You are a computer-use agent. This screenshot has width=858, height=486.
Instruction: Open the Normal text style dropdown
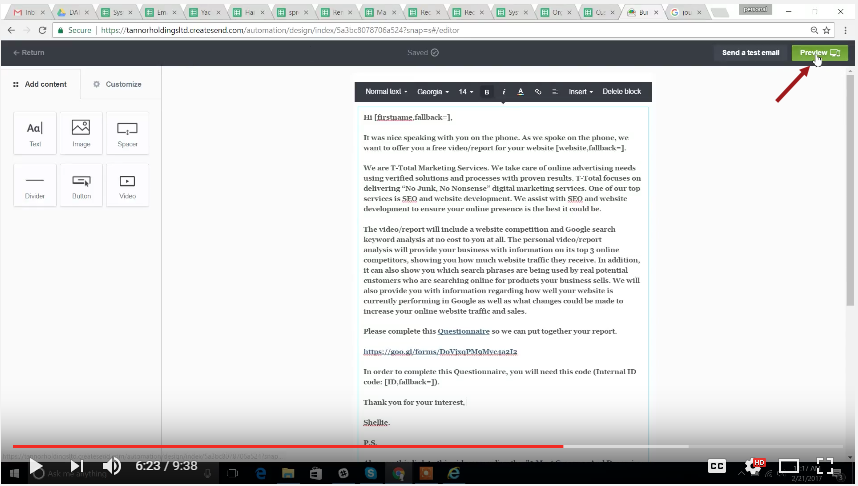(x=386, y=92)
